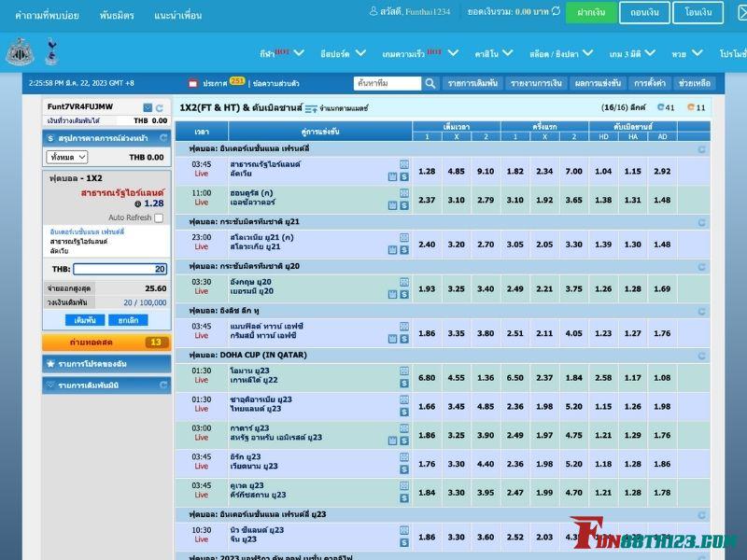Click the search magnifier icon
This screenshot has height=560, width=747.
click(430, 83)
